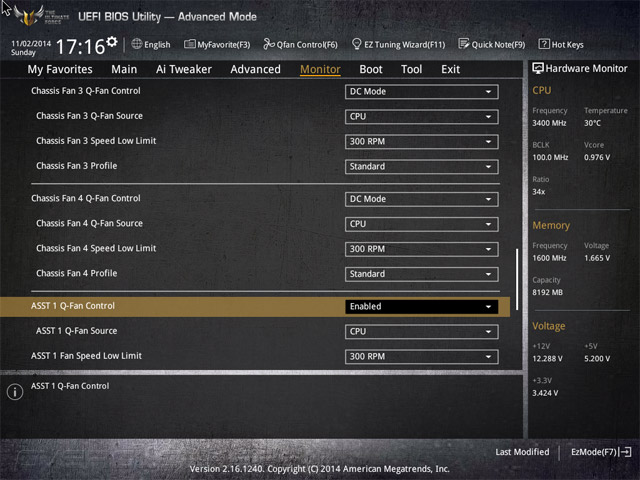Select Chassis Fan 3 Speed Low Limit label
Screen dimensions: 640x480
click(96, 141)
